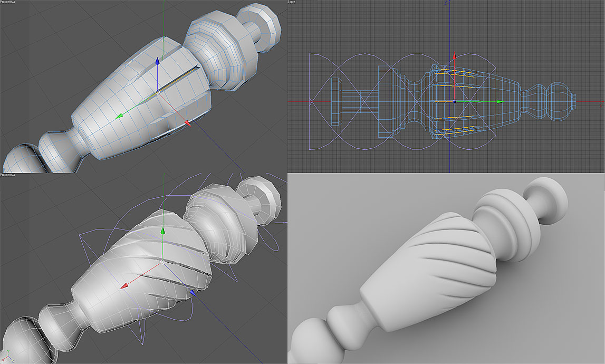Click the red axis arrow in Sopra view
The width and height of the screenshot is (605, 364).
(455, 56)
